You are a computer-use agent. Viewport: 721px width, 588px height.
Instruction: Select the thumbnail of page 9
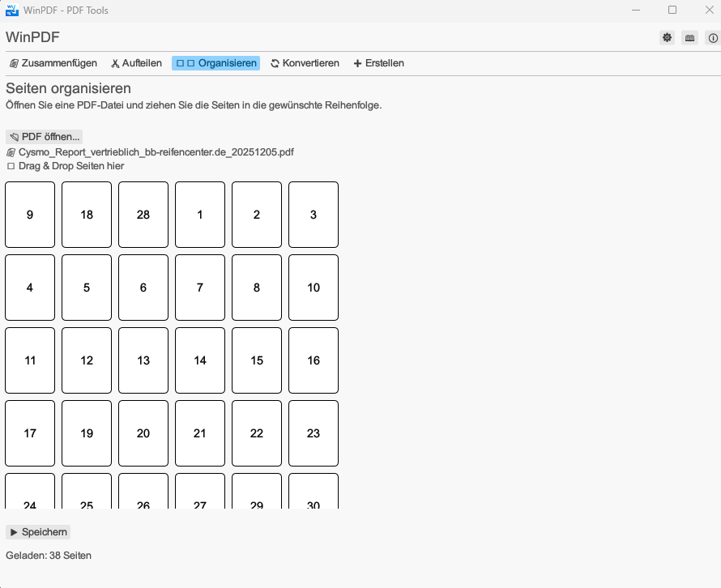pos(30,215)
